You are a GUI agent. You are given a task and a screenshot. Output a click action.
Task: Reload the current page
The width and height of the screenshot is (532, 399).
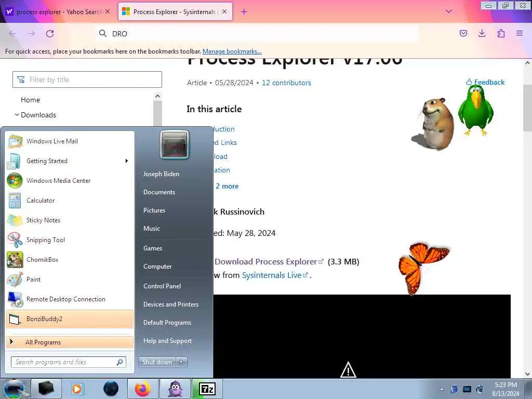(x=50, y=34)
